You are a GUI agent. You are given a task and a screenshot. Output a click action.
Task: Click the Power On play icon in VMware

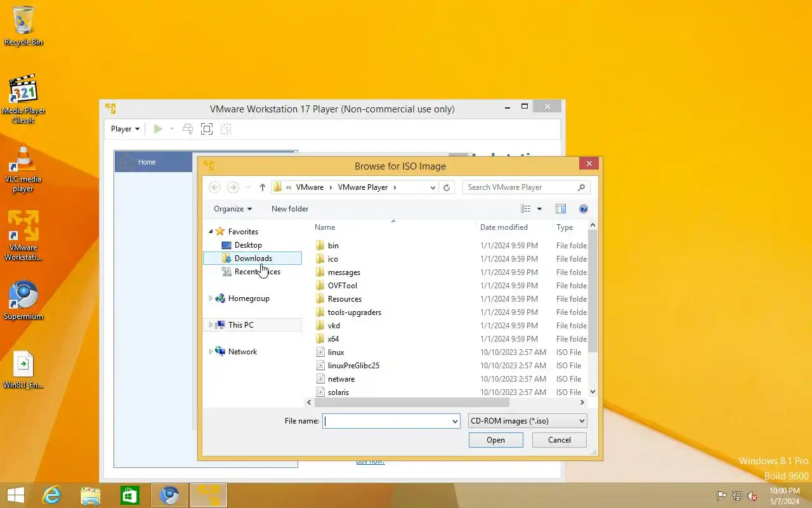(x=158, y=129)
